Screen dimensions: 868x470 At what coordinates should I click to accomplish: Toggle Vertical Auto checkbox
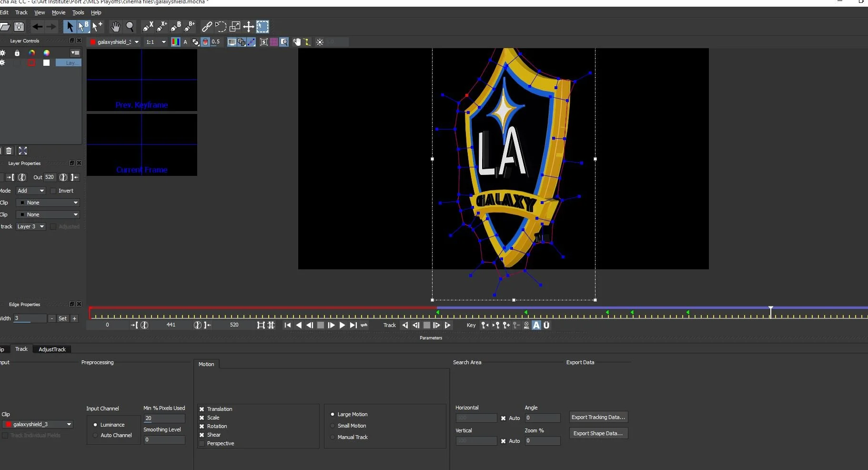pyautogui.click(x=503, y=441)
